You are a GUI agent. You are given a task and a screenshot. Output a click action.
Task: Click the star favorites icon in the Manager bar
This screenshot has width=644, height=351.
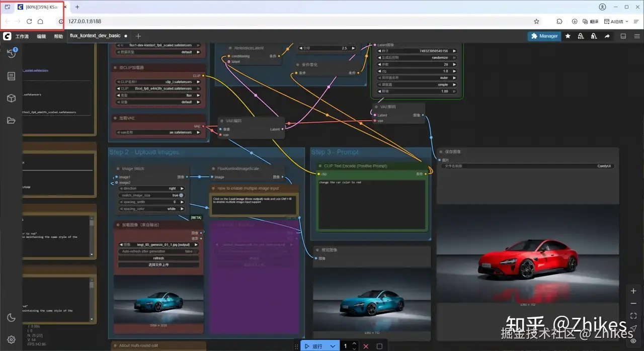(568, 36)
